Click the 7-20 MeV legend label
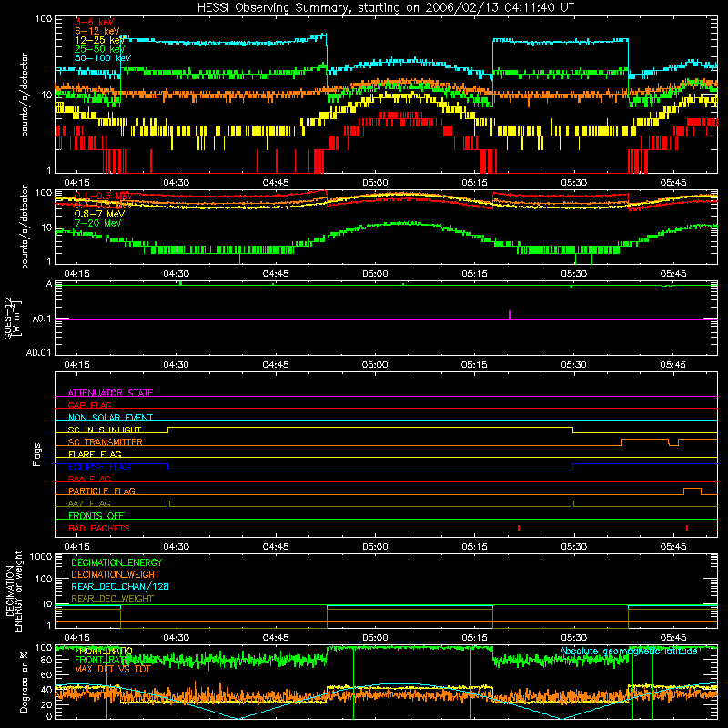 97,223
